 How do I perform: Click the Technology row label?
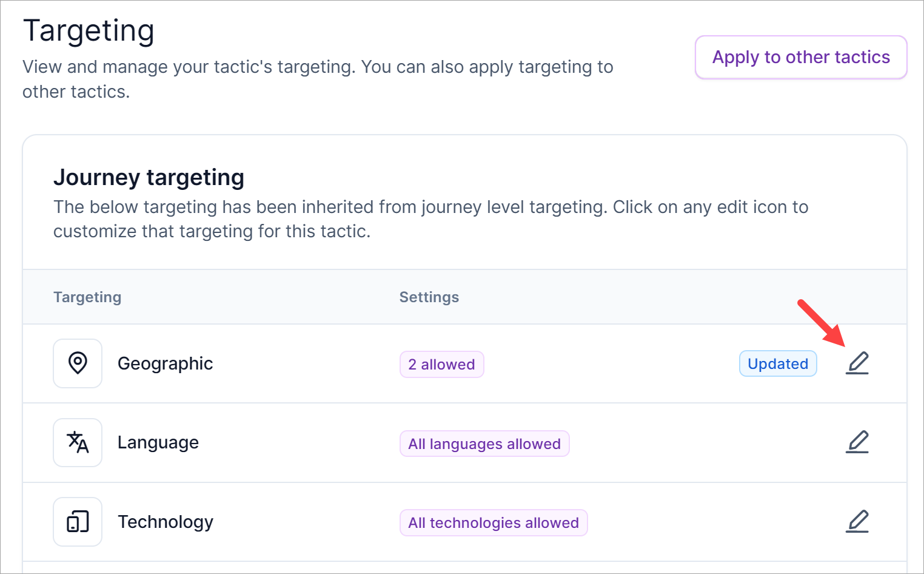click(165, 522)
